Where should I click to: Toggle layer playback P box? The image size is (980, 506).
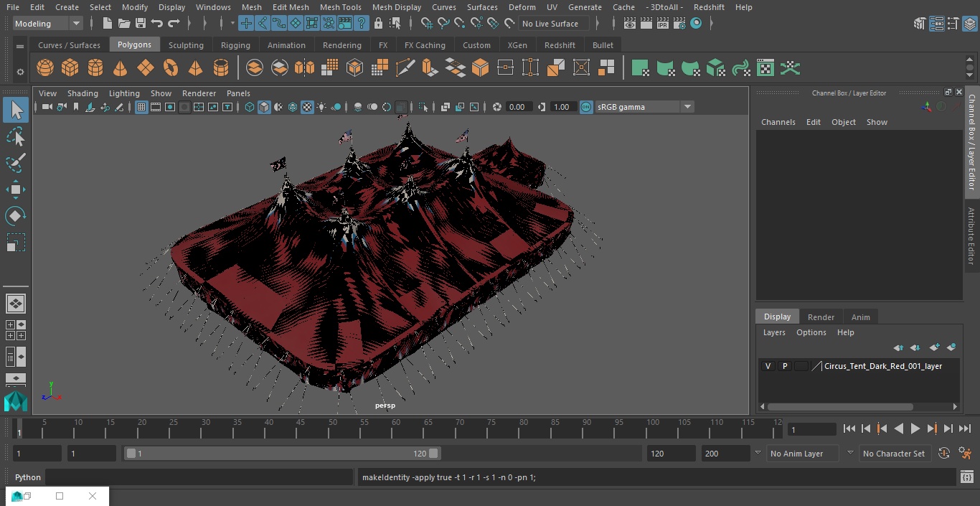(785, 366)
